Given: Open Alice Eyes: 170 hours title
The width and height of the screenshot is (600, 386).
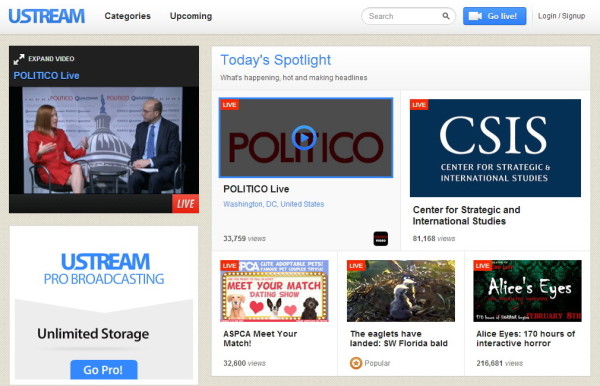Looking at the screenshot, I should point(526,339).
